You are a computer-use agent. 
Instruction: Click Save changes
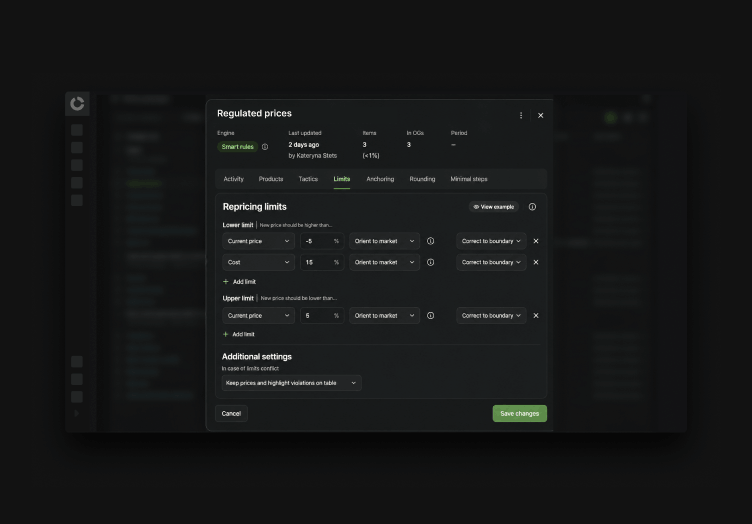click(519, 414)
